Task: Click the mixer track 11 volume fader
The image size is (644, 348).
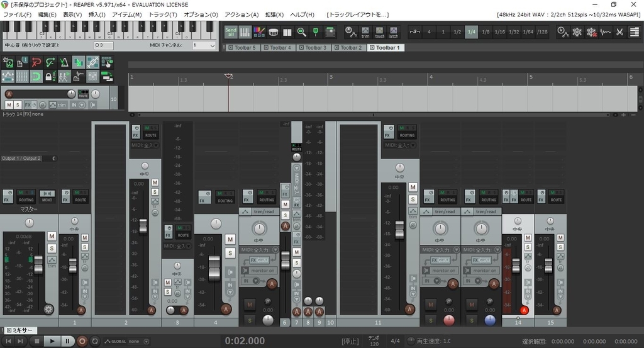Action: tap(399, 230)
